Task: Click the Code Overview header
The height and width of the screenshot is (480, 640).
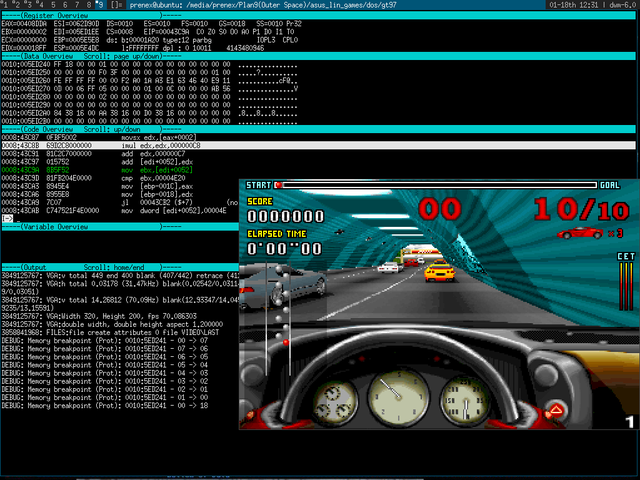Action: [319, 129]
